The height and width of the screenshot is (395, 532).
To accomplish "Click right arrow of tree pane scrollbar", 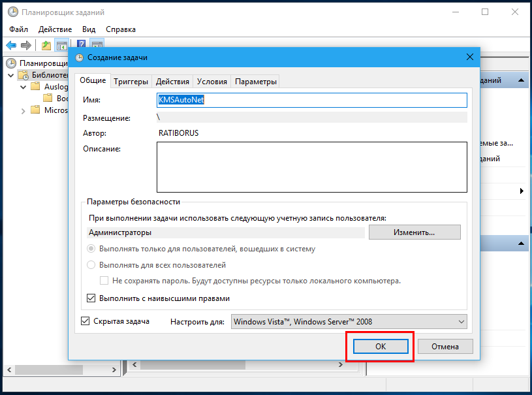I will point(114,370).
